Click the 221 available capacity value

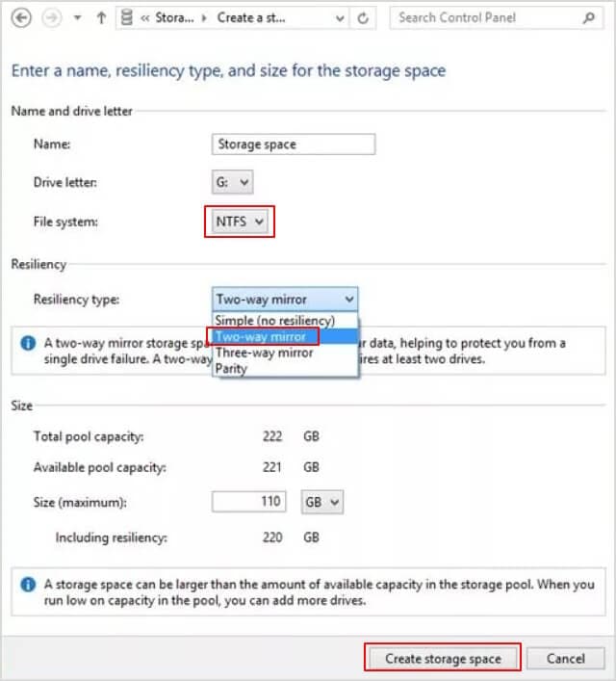[272, 467]
